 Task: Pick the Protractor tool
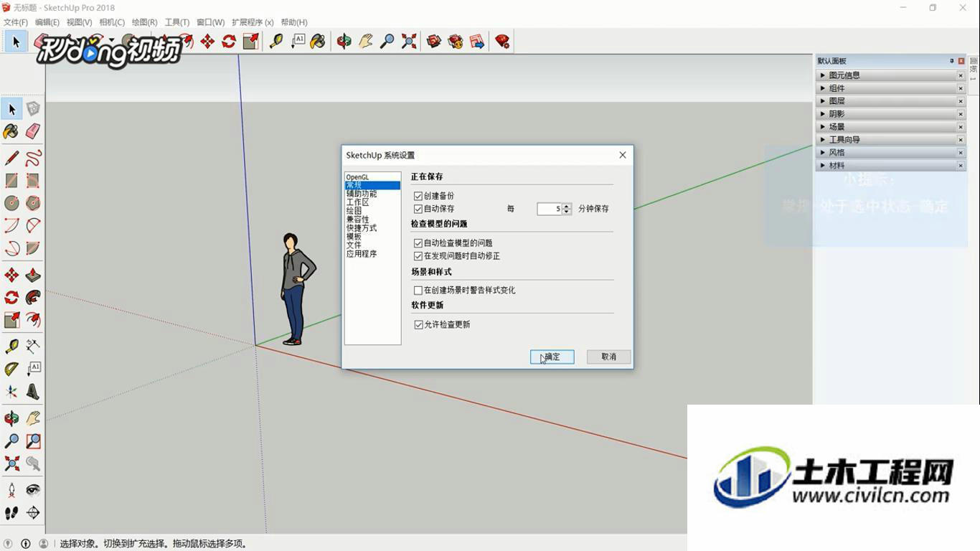click(11, 369)
